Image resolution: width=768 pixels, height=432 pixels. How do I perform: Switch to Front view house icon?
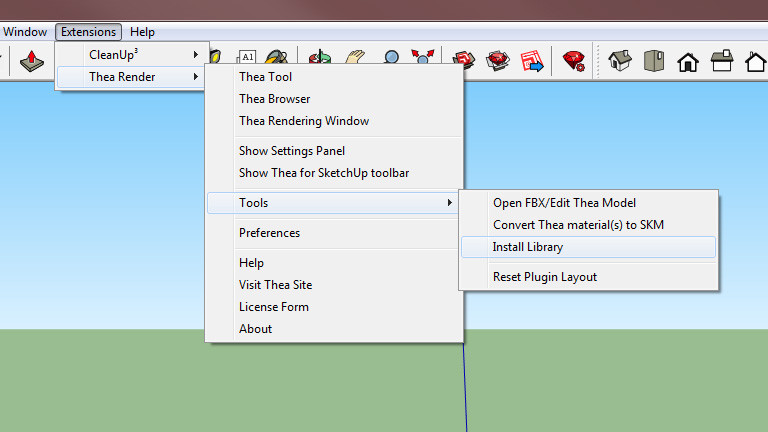point(688,62)
